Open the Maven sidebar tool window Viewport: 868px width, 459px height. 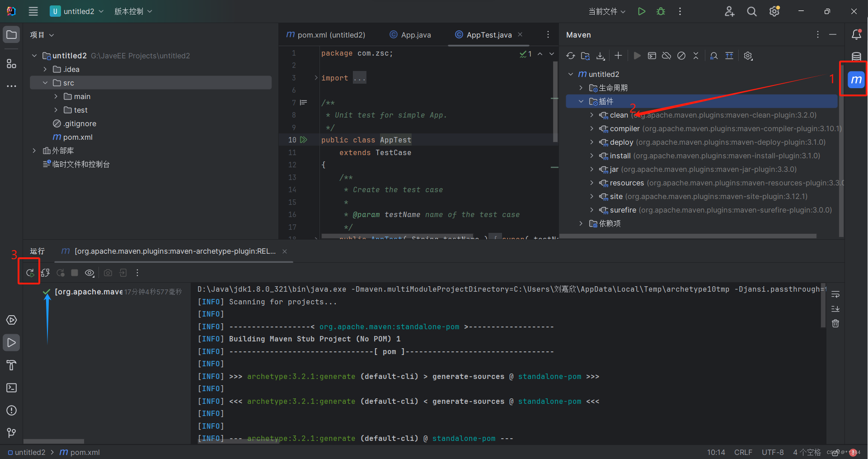tap(856, 80)
